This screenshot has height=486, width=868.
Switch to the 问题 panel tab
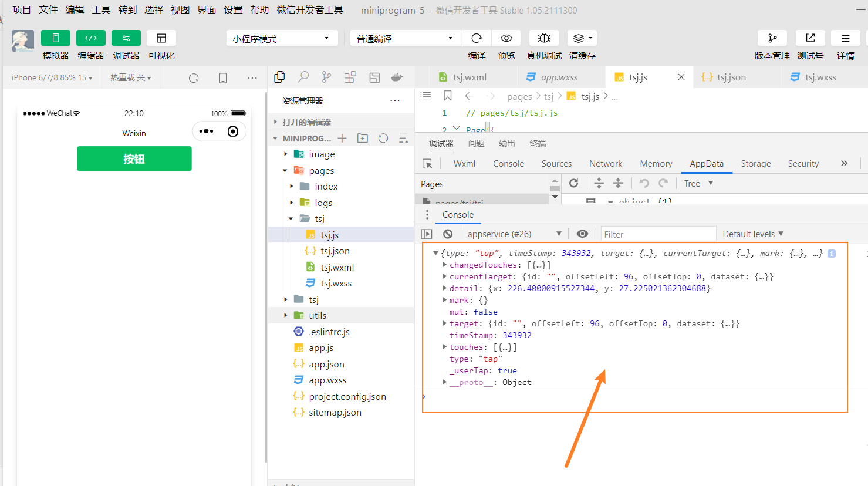coord(477,143)
